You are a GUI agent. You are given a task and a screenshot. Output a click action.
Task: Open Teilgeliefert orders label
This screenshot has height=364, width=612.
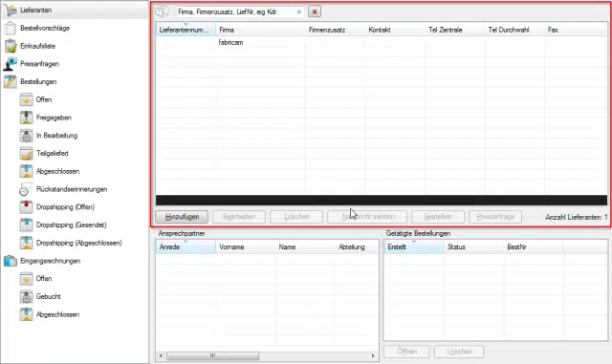pos(53,154)
